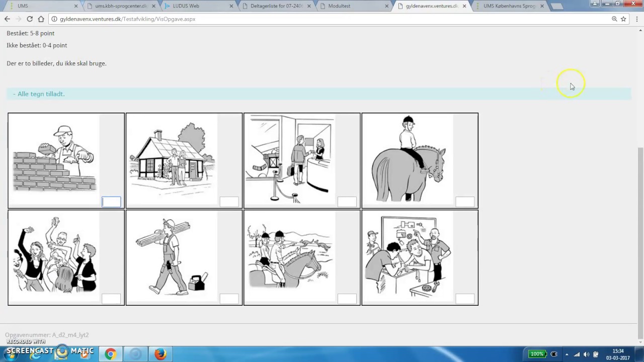Click the mechanics at workbench picture
Viewport: 644px width, 362px height.
tap(409, 256)
